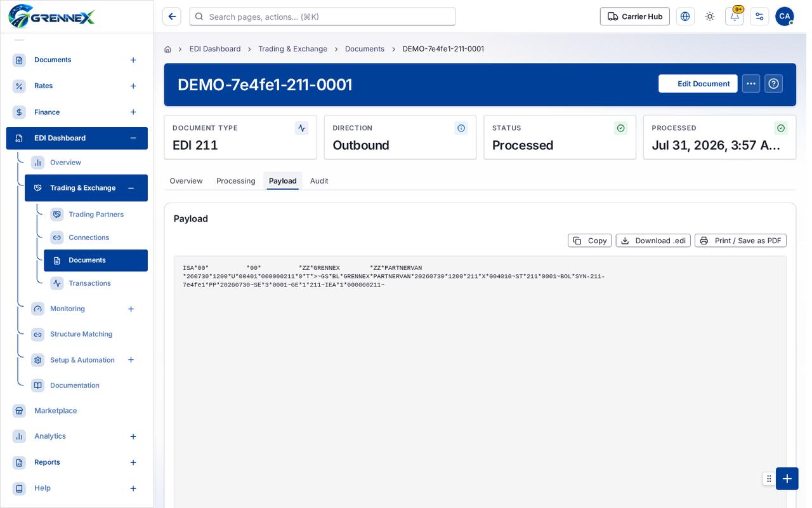Viewport: 812px width, 508px height.
Task: Switch to the Audit tab
Action: 319,181
